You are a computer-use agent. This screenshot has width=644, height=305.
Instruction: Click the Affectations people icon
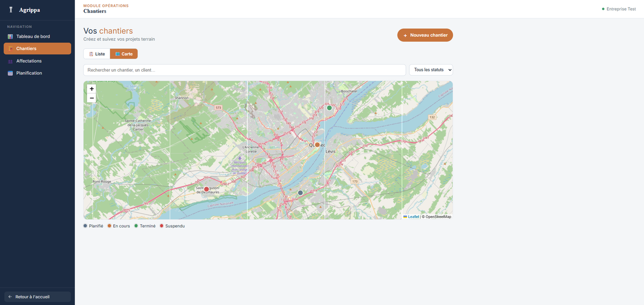pos(10,61)
